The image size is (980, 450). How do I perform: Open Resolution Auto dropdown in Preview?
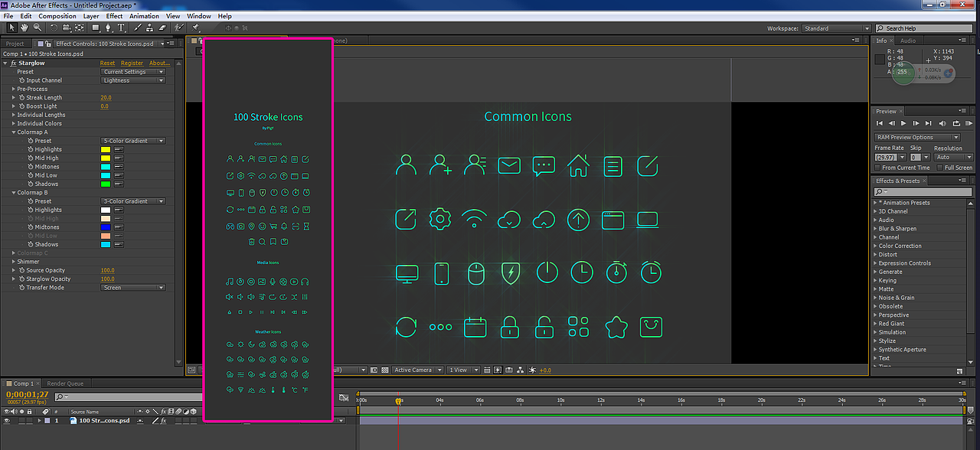coord(953,157)
